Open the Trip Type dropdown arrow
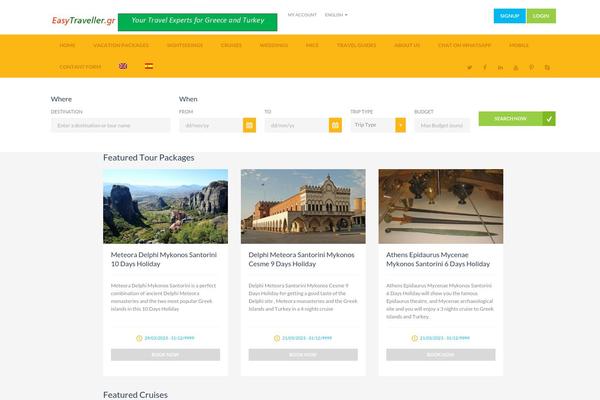Viewport: 600px width, 400px height. coord(401,125)
